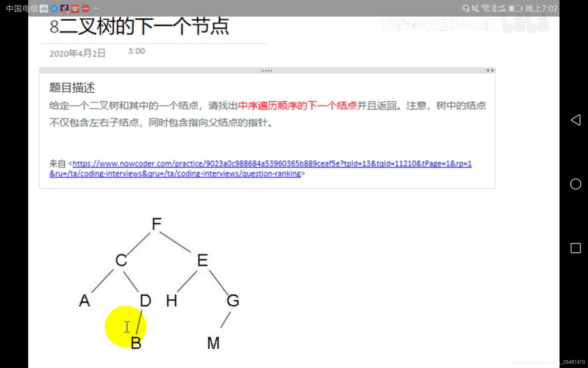Tap the CSDN notification icon
The image size is (588, 368).
(85, 9)
